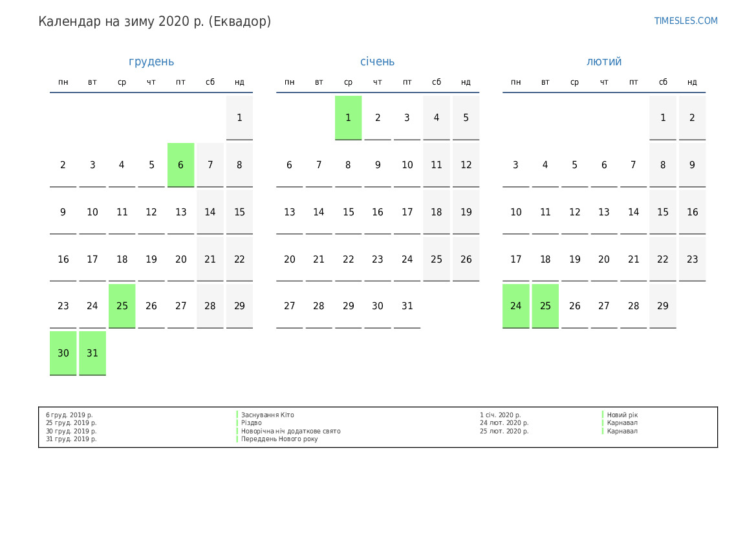The height and width of the screenshot is (535, 756).
Task: Click February 25 holiday cell
Action: (545, 306)
